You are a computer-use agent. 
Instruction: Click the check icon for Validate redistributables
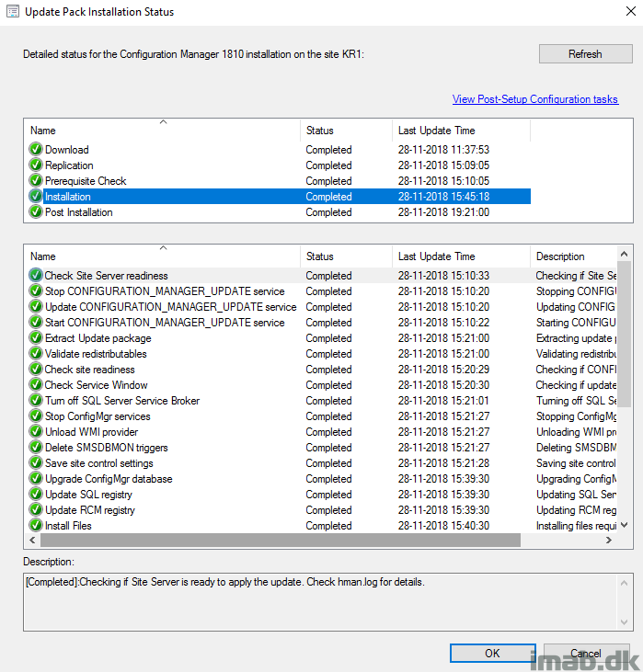(x=36, y=354)
